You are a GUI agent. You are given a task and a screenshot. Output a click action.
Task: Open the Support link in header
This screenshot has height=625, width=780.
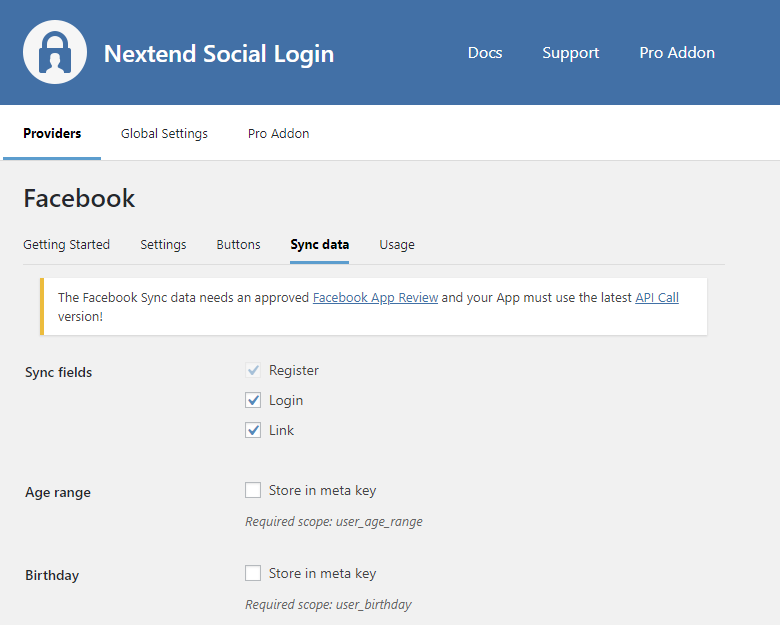coord(570,53)
